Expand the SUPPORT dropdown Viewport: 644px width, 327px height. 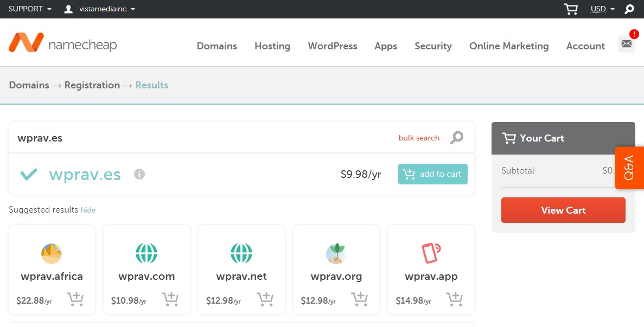click(x=30, y=9)
